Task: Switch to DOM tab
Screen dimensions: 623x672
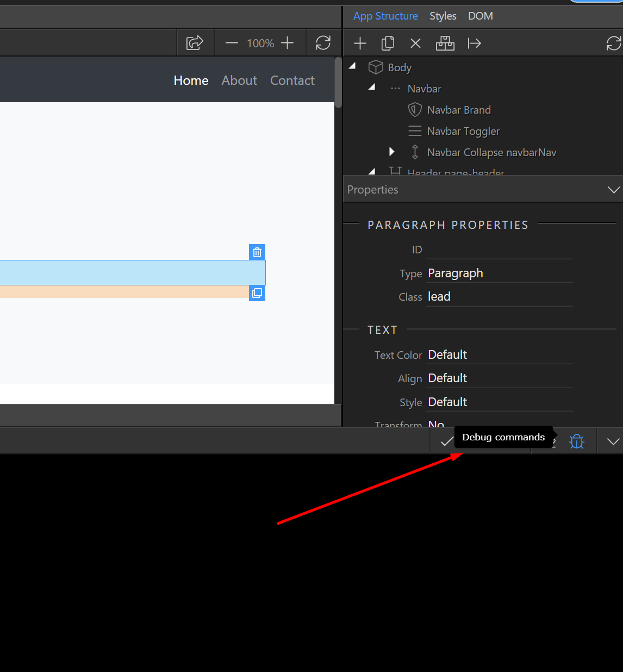Action: coord(481,16)
